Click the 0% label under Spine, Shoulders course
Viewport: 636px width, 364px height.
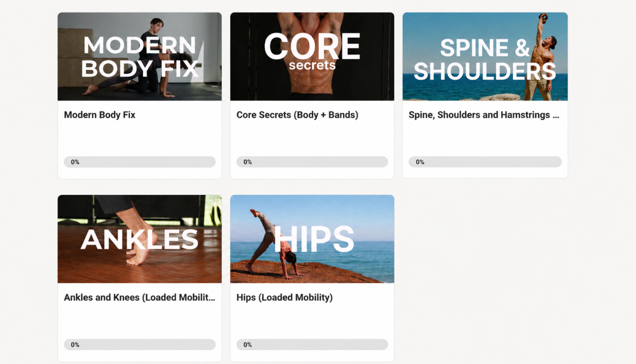click(420, 162)
